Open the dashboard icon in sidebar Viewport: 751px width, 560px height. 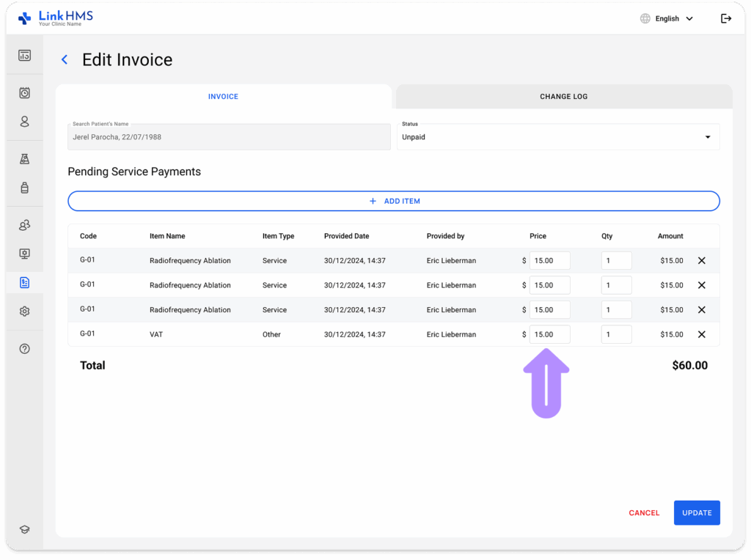point(24,56)
